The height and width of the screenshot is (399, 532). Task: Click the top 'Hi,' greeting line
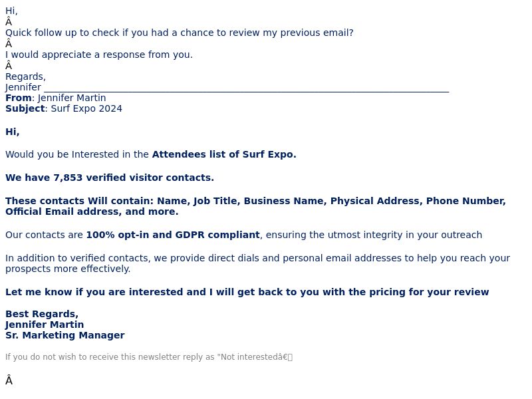click(11, 11)
